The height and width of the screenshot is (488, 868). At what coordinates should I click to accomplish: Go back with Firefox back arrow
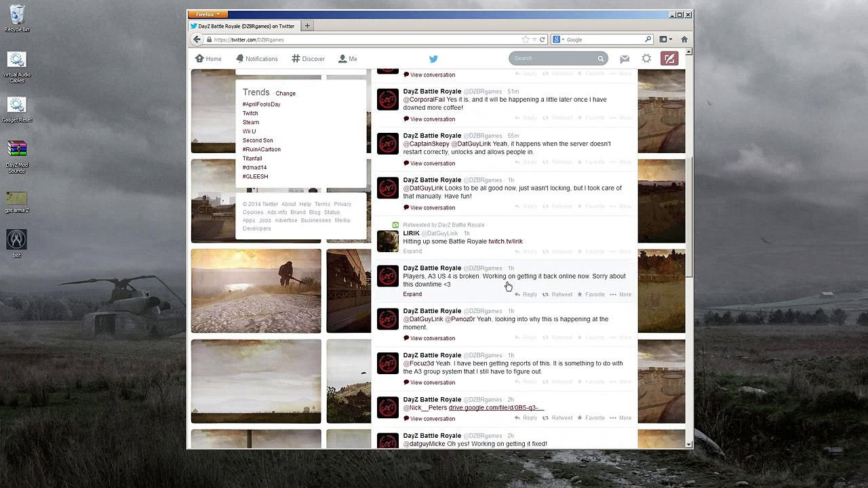[x=197, y=39]
